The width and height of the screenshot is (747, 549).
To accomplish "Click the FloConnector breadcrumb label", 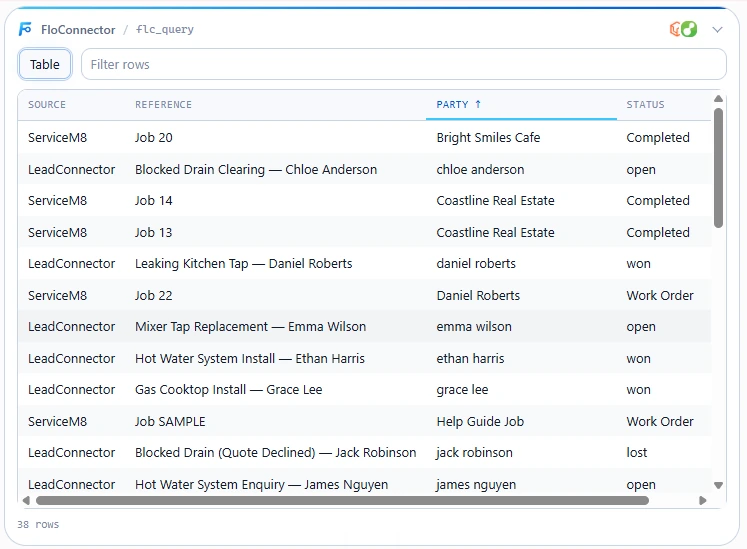I will click(x=78, y=30).
